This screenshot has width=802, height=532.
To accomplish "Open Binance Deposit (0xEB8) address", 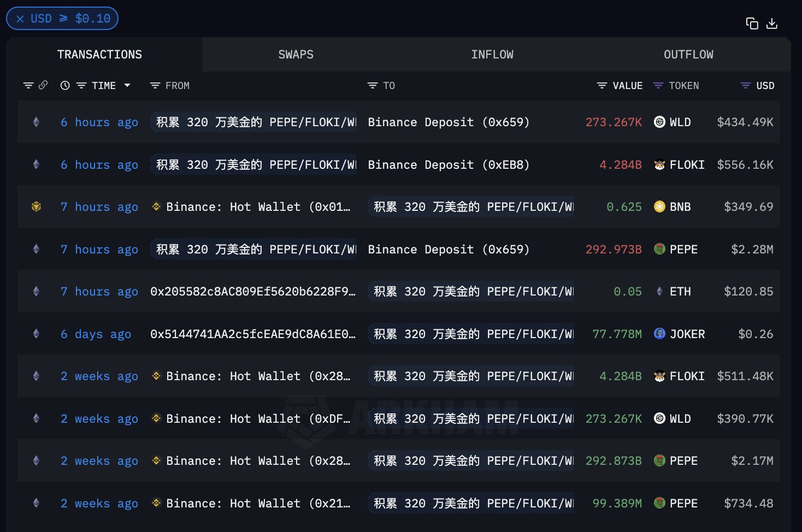I will click(x=449, y=165).
